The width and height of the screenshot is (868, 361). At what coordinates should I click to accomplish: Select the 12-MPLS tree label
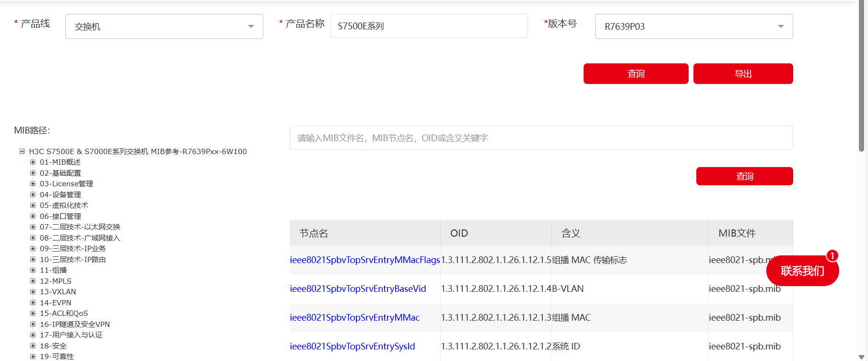coord(56,281)
